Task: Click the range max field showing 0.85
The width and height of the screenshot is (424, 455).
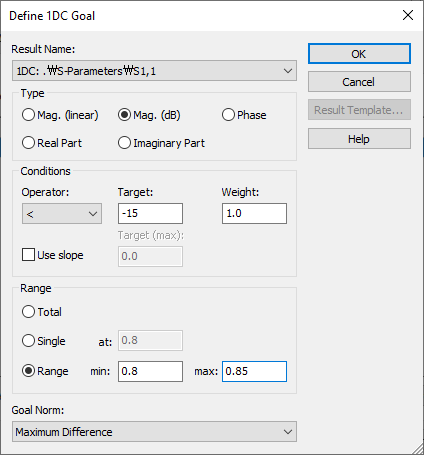Action: (x=254, y=371)
